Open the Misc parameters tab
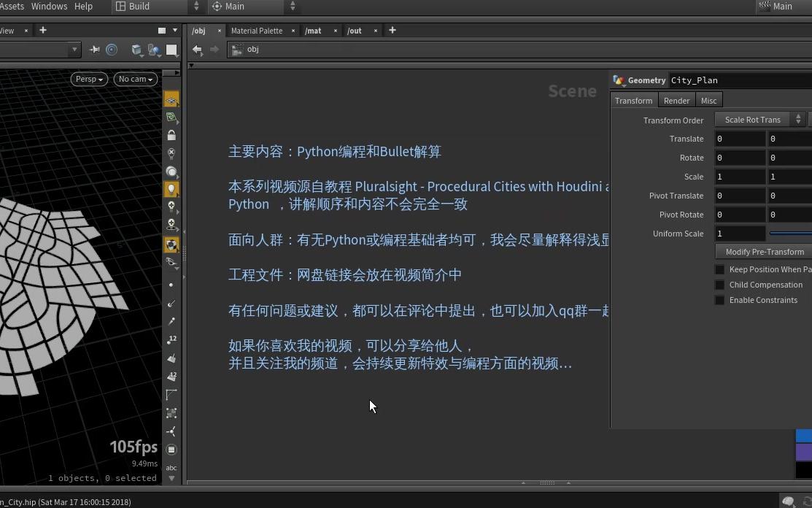812x508 pixels. point(708,101)
